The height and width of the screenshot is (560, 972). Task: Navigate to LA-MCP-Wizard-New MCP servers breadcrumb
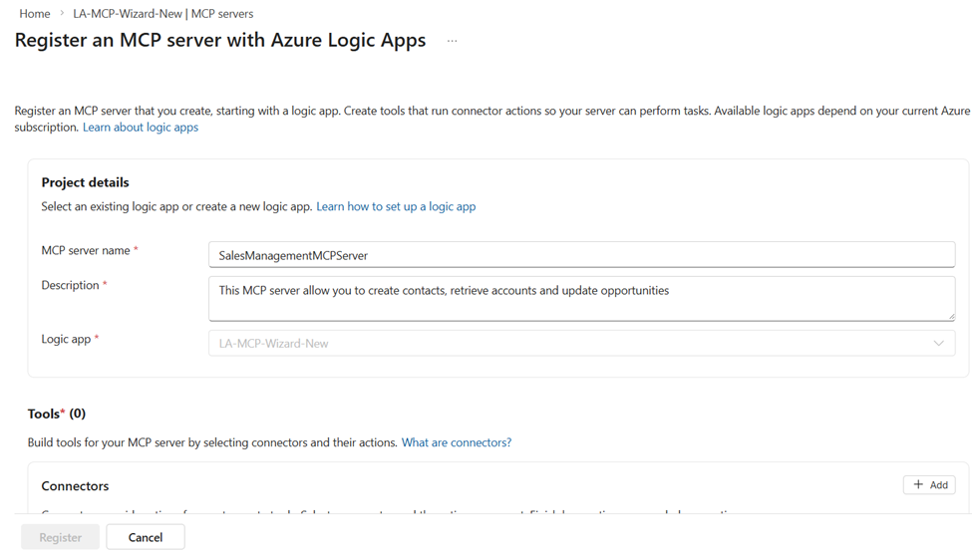162,14
